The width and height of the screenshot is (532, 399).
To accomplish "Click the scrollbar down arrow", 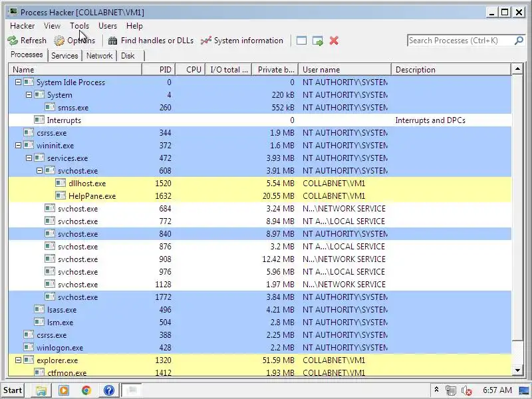I will pyautogui.click(x=517, y=370).
